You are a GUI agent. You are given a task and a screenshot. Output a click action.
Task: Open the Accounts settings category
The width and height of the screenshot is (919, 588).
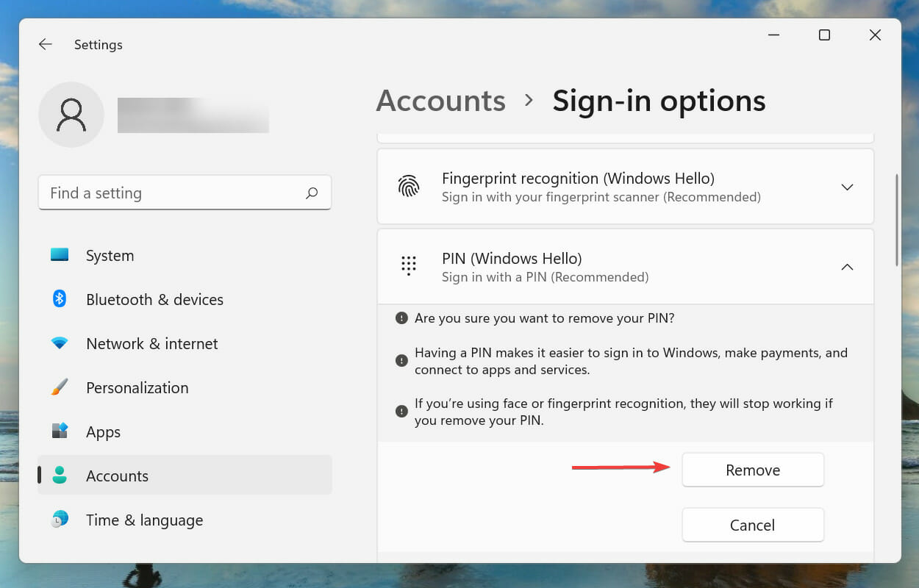[x=117, y=476]
